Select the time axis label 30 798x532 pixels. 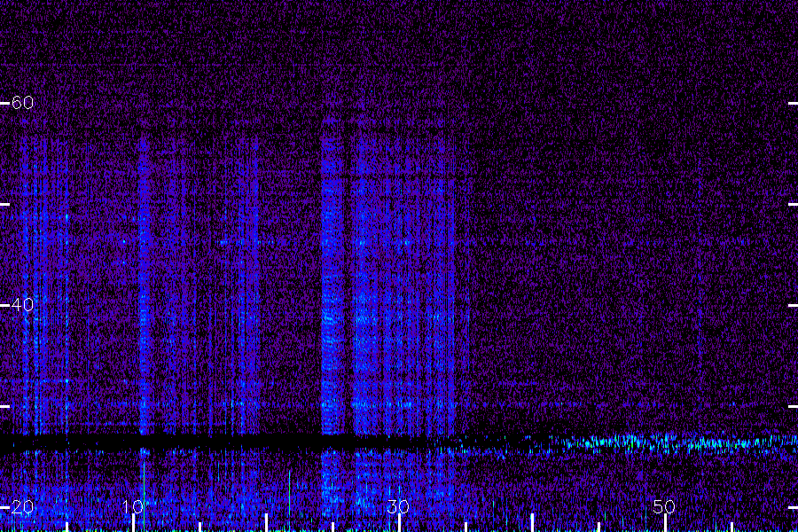(398, 506)
